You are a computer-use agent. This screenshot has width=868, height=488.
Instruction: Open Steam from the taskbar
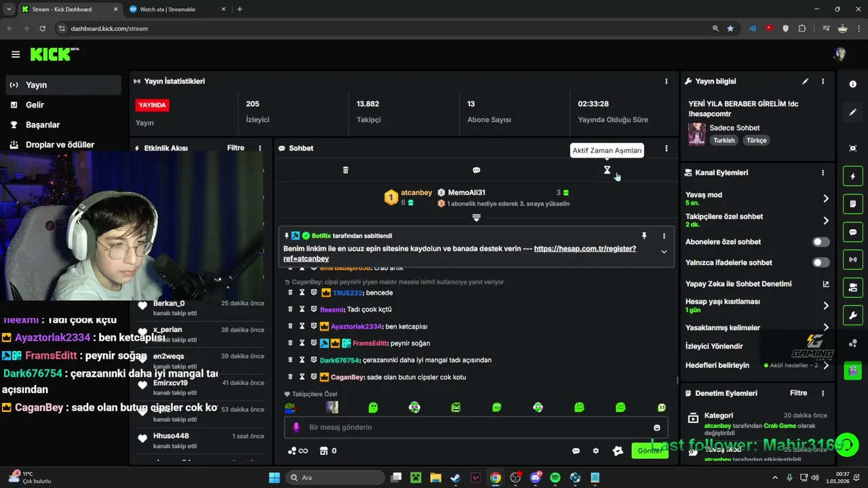pos(456,478)
